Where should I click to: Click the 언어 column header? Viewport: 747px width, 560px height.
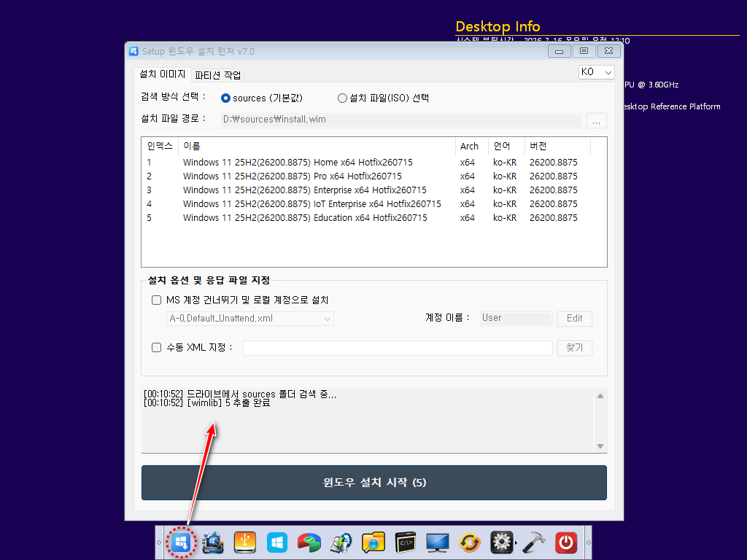coord(506,146)
